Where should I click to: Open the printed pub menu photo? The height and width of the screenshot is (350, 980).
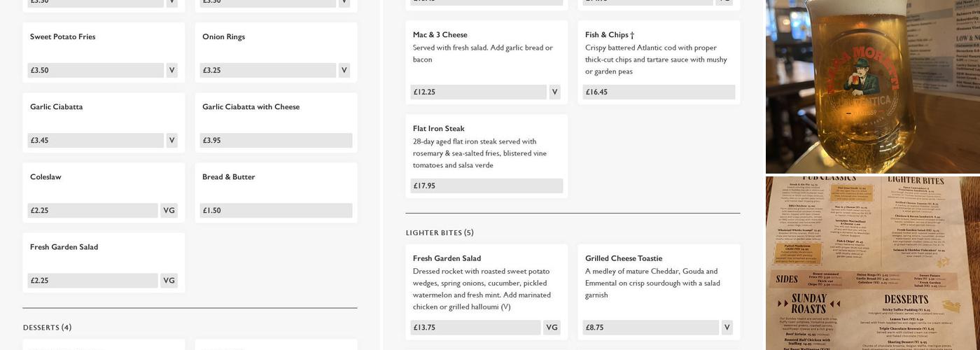point(872,263)
